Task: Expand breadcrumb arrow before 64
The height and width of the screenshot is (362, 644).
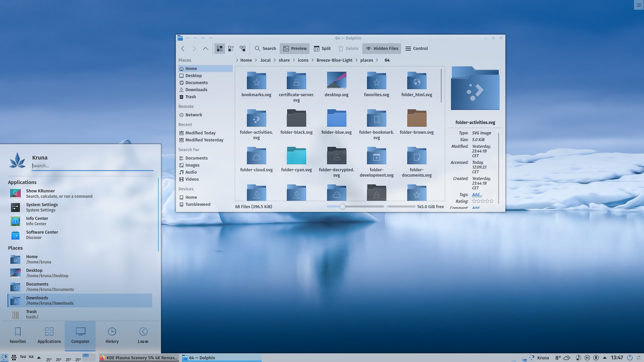Action: [377, 60]
